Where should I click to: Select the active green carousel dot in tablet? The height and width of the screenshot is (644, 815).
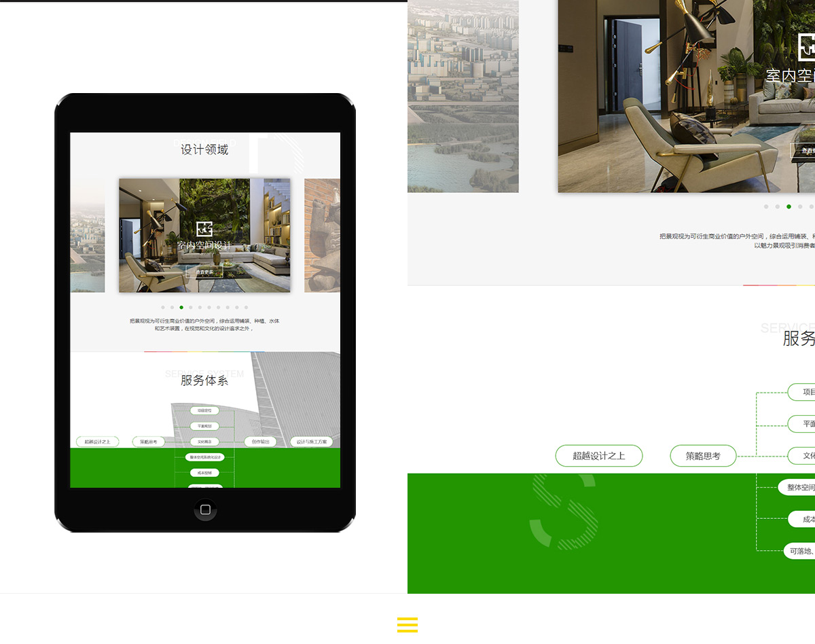coord(181,307)
